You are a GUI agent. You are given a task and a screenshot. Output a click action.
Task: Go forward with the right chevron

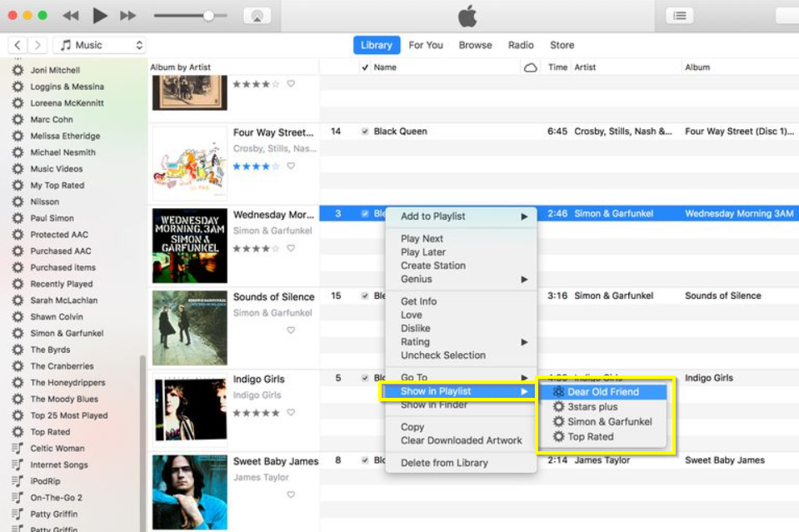37,45
